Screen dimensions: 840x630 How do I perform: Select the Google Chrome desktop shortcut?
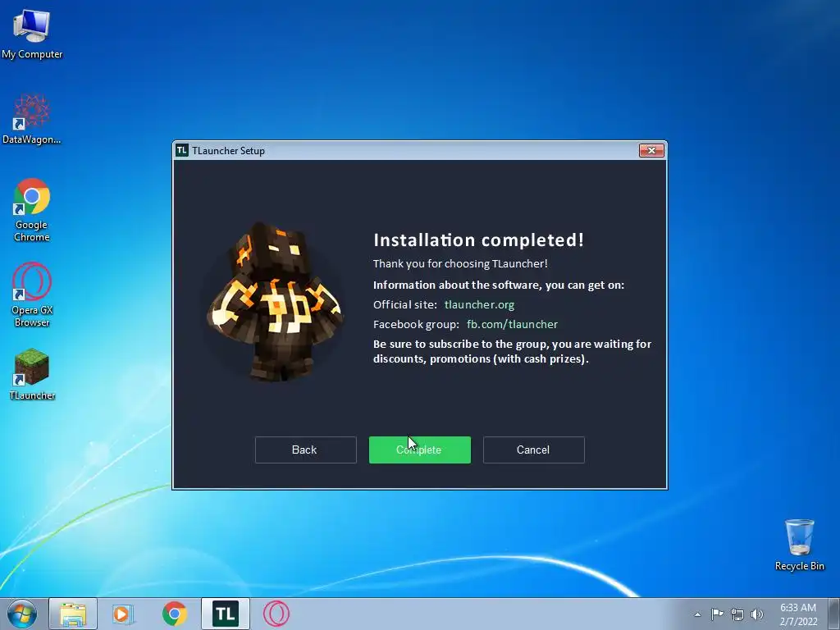[32, 210]
